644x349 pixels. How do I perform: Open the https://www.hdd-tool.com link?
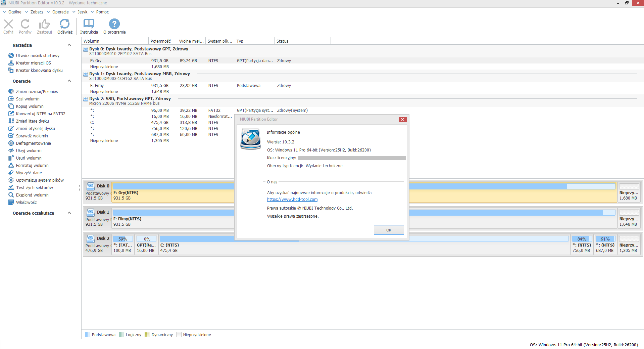pos(292,200)
